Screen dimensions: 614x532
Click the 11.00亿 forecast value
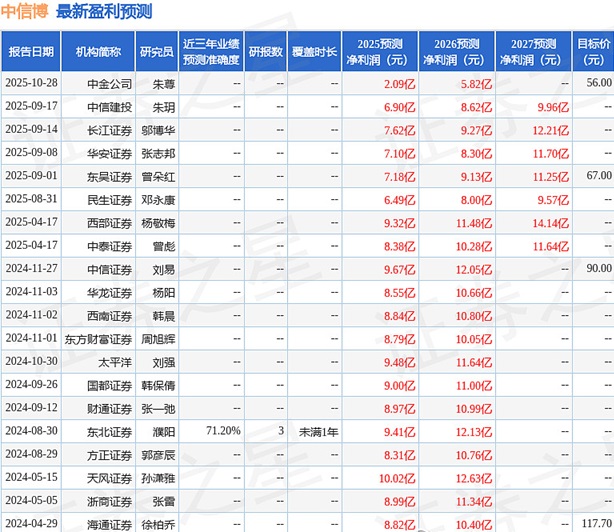coord(473,386)
